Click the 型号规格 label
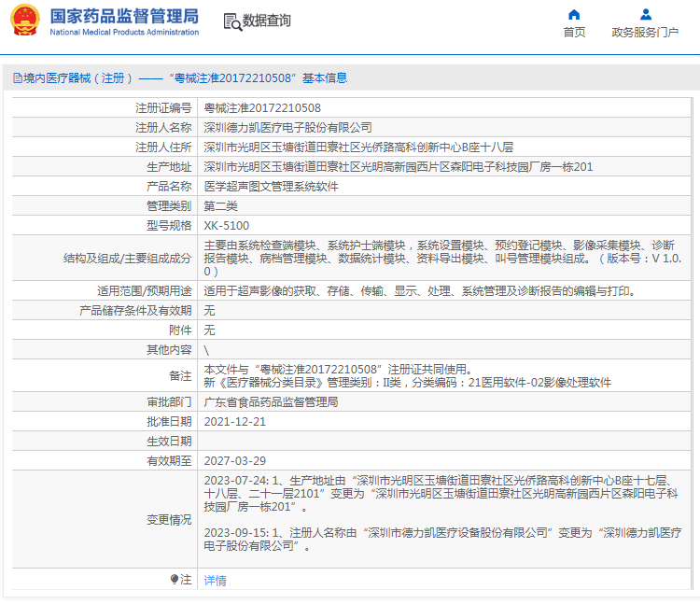Viewport: 700px width, 604px height. coord(169,226)
